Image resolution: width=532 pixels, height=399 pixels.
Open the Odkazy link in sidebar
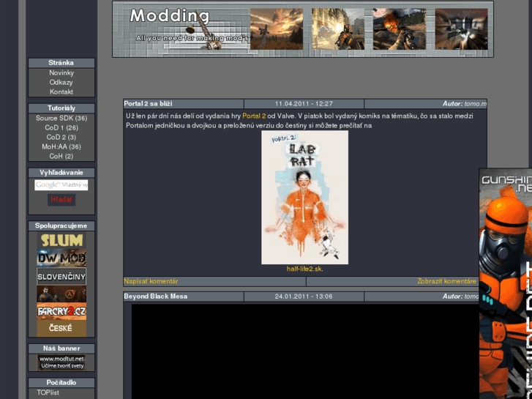(61, 83)
